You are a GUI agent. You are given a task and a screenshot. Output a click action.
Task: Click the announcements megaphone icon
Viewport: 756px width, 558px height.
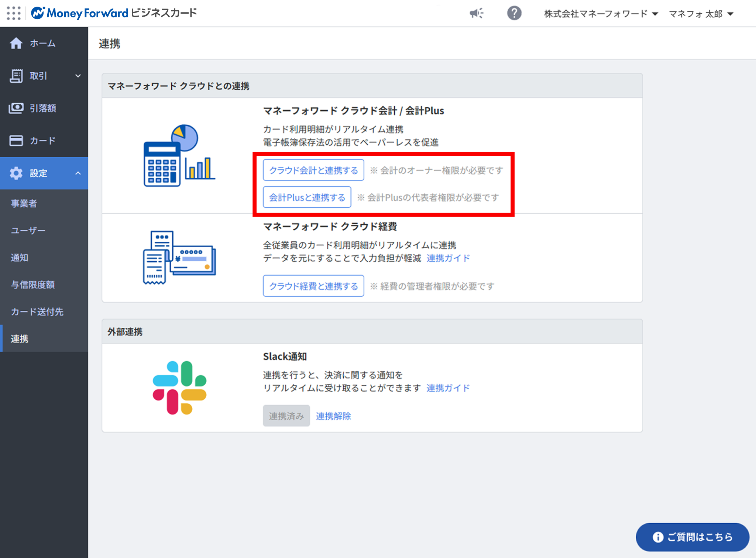(477, 13)
